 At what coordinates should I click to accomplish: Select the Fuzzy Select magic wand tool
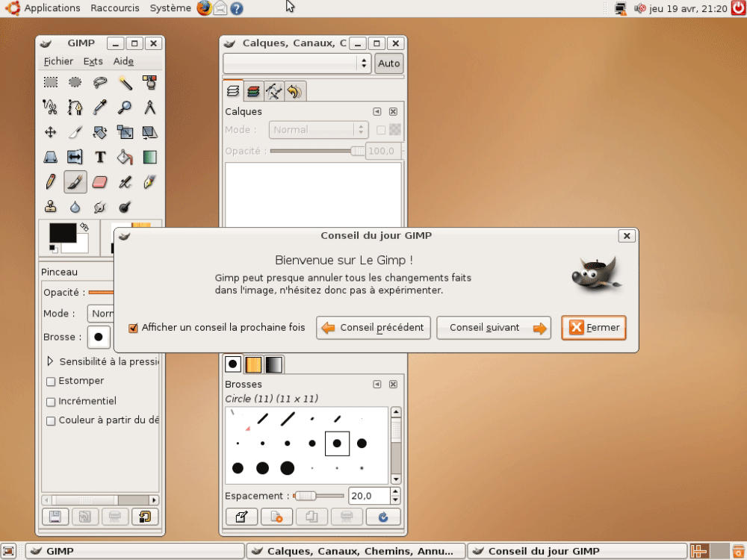pyautogui.click(x=125, y=82)
